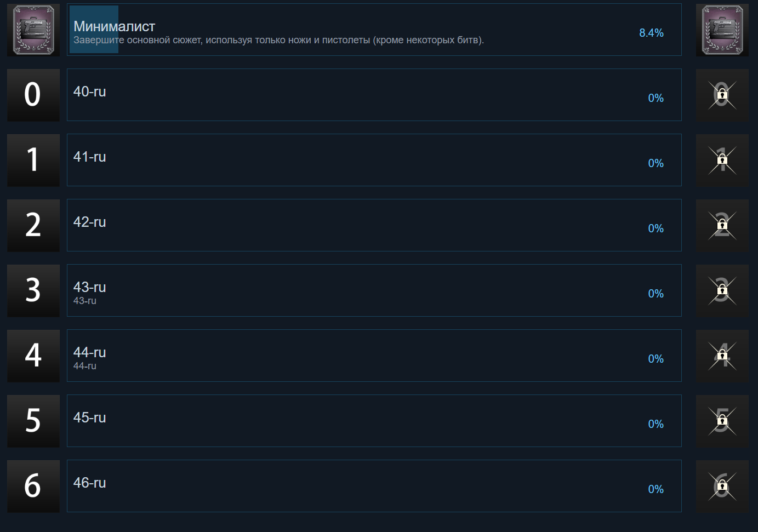
Task: Click the small 43-ru description text
Action: (85, 301)
